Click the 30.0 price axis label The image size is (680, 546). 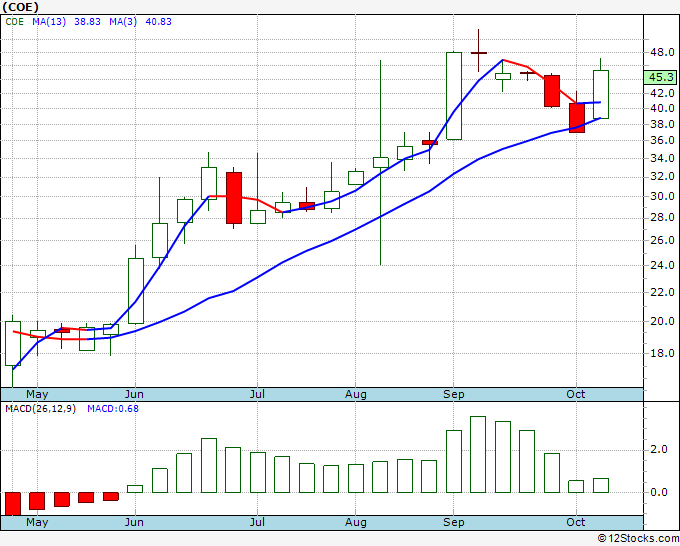tap(662, 196)
